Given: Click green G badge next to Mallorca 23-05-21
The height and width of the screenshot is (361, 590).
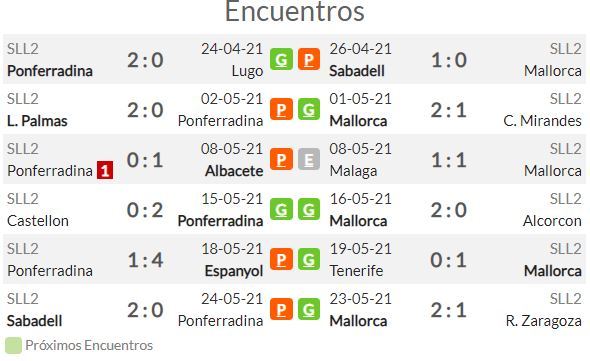Looking at the screenshot, I should (x=309, y=309).
